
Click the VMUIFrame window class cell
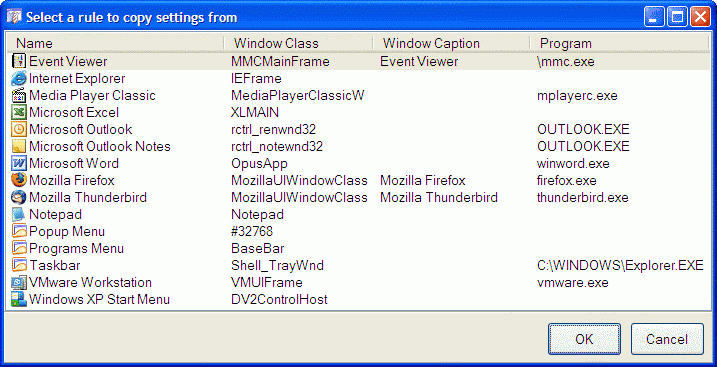[267, 282]
